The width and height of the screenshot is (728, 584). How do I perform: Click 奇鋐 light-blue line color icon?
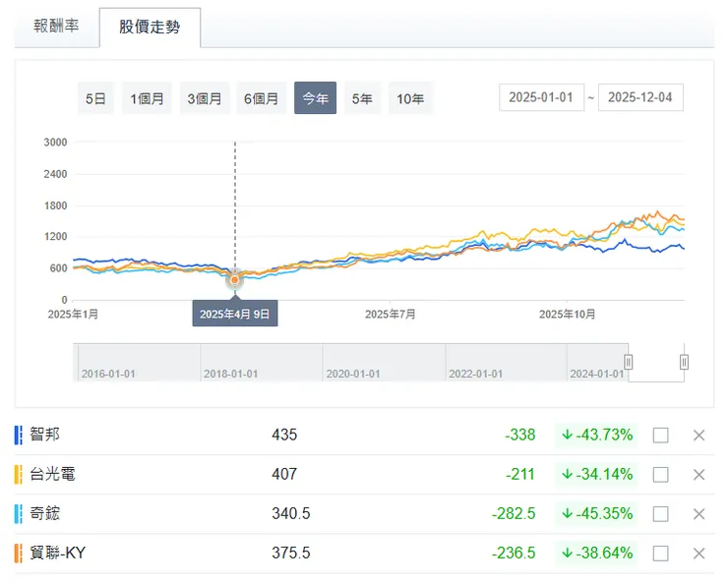pos(19,513)
